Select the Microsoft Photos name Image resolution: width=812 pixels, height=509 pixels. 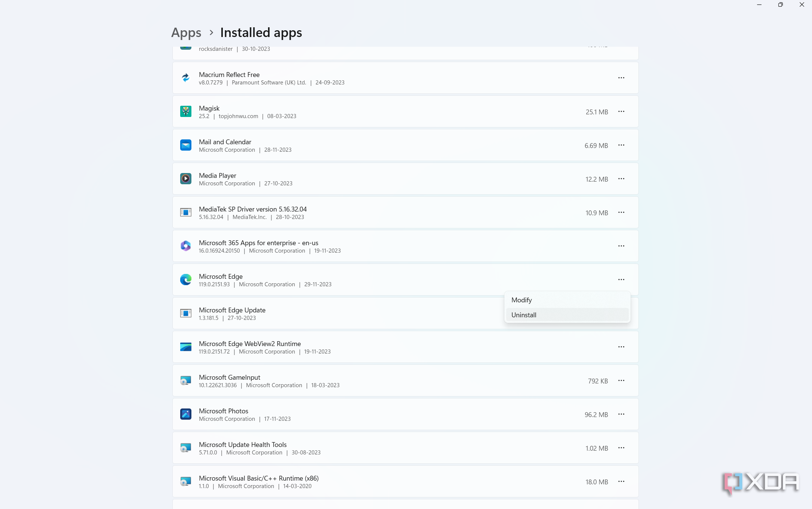224,411
